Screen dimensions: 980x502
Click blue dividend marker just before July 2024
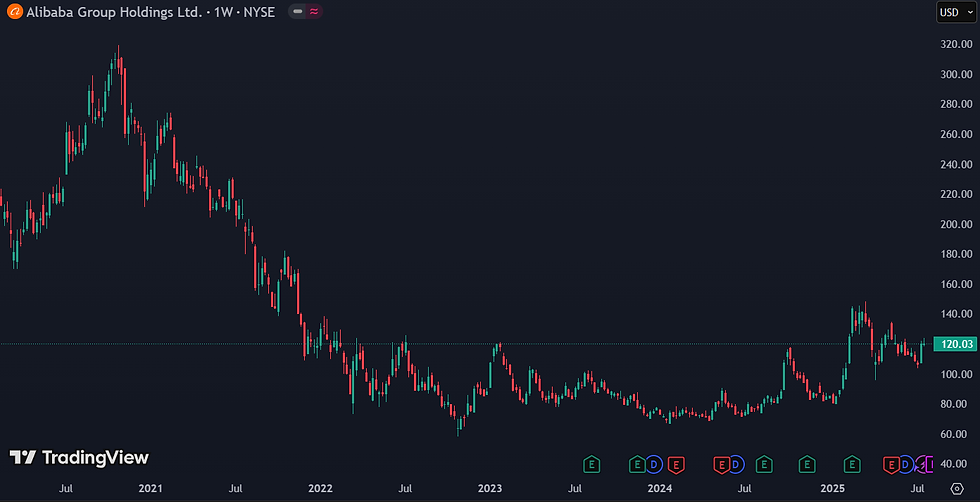[736, 464]
